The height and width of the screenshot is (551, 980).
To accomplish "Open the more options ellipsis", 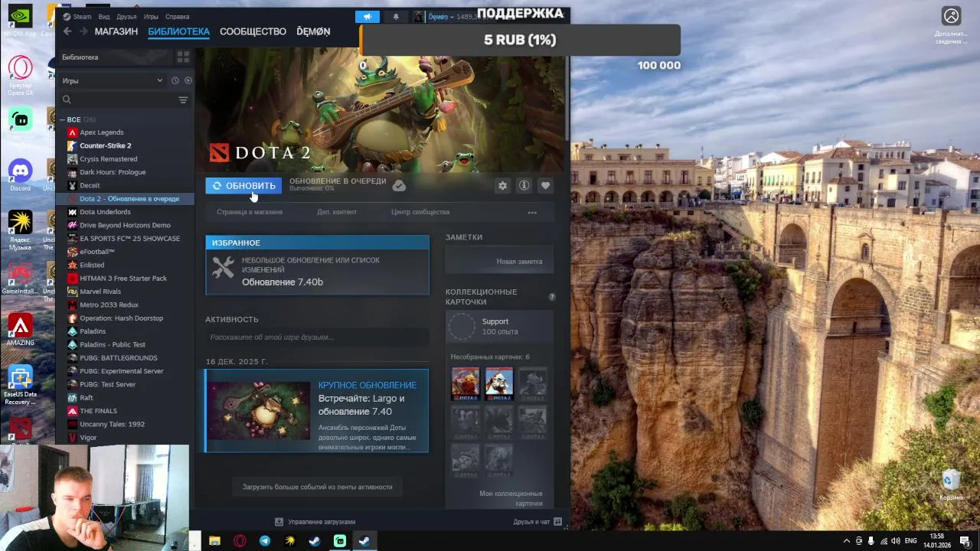I will (532, 212).
